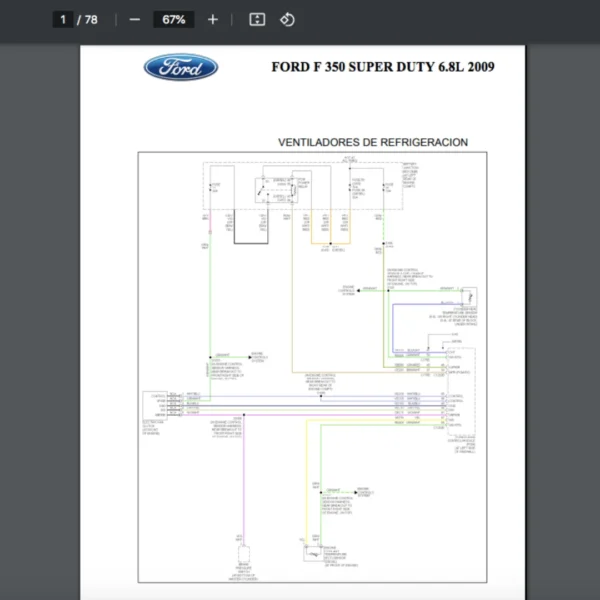Click the electronic clutch connector box at left
The height and width of the screenshot is (600, 600).
[x=155, y=406]
